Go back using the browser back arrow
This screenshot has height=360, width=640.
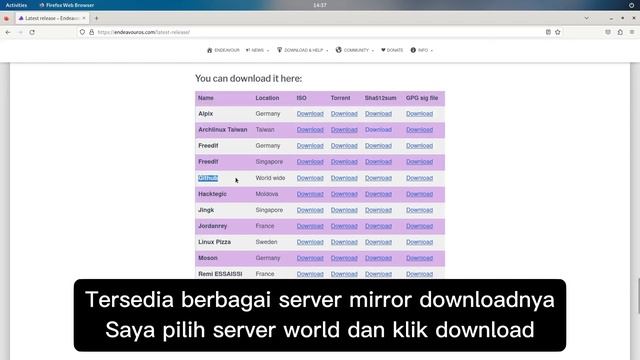point(8,32)
